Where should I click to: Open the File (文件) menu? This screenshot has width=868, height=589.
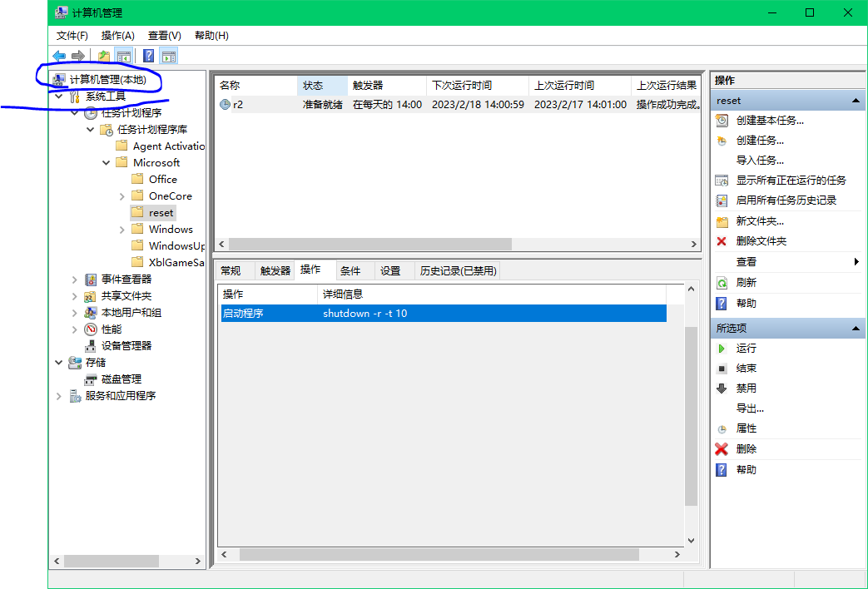click(72, 36)
